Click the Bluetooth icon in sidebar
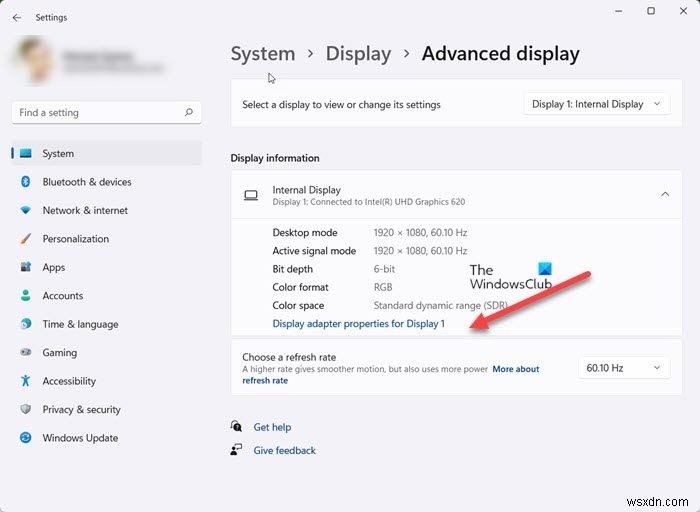This screenshot has height=512, width=700. (25, 182)
